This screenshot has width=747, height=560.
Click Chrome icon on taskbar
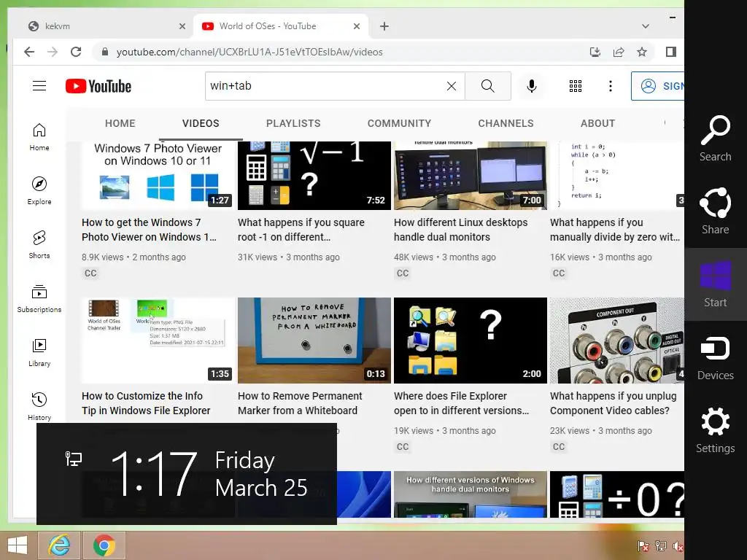pos(104,545)
